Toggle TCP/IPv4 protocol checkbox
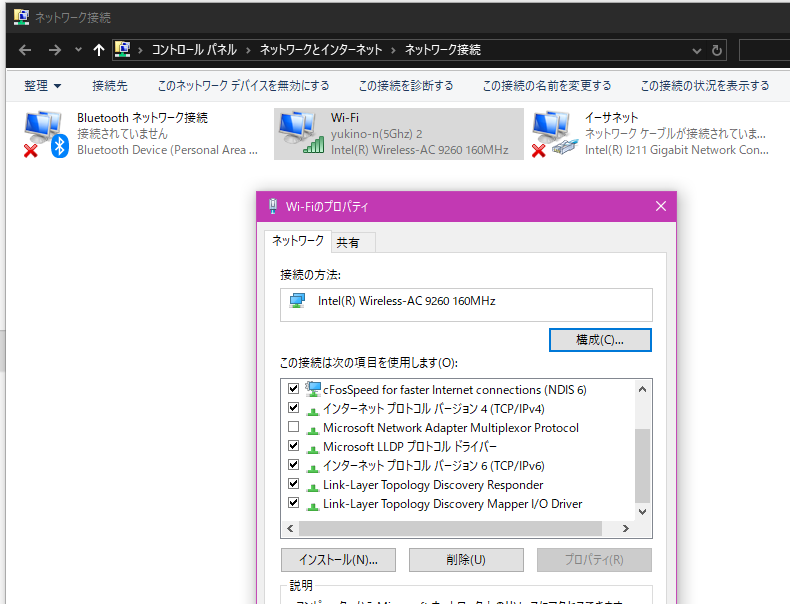The image size is (790, 604). (293, 408)
